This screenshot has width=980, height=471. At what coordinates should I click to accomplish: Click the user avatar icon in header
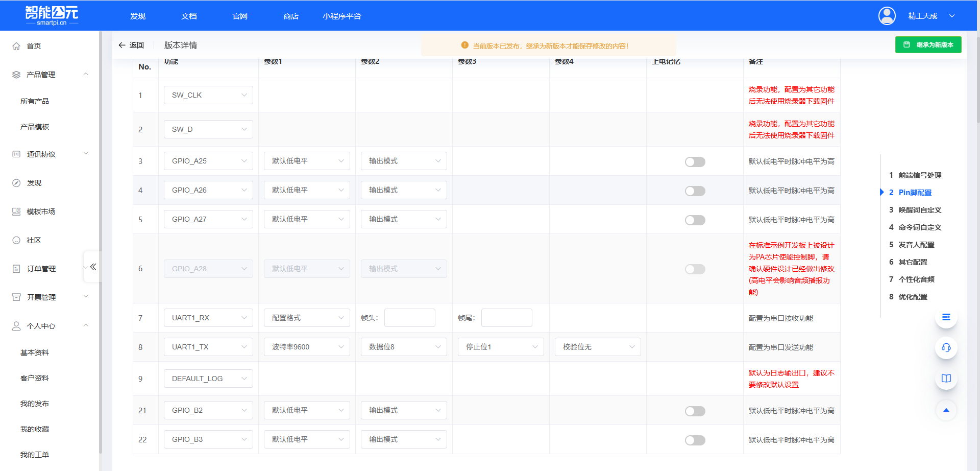click(887, 16)
